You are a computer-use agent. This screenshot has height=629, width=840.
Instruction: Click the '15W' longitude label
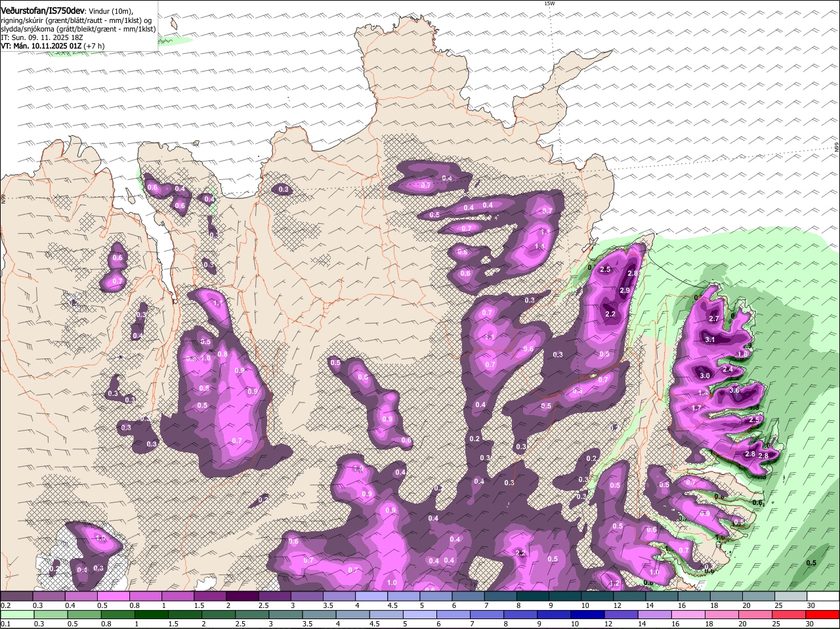coord(549,3)
